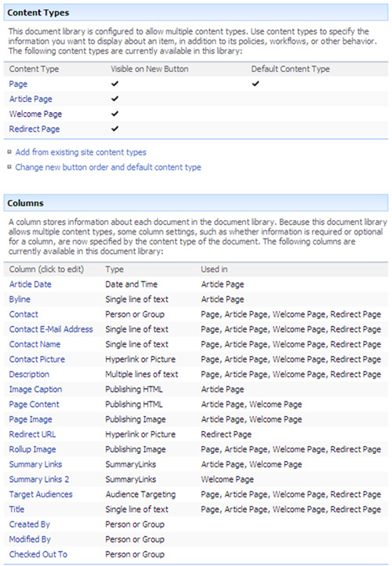This screenshot has width=392, height=566.
Task: Click Audience Targeting type cell
Action: tap(140, 495)
